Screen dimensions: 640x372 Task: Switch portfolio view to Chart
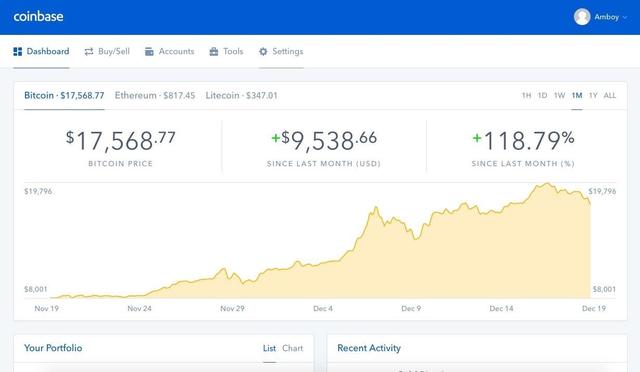[x=293, y=348]
